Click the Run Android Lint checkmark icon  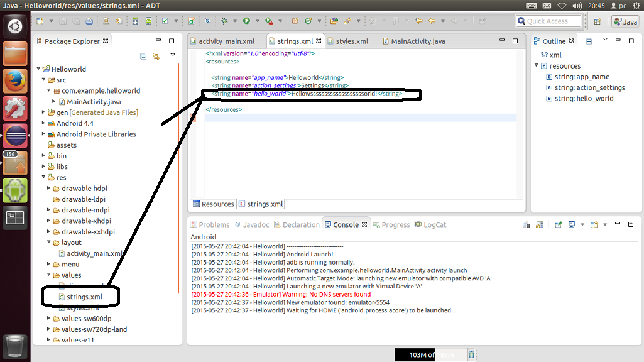[x=165, y=21]
